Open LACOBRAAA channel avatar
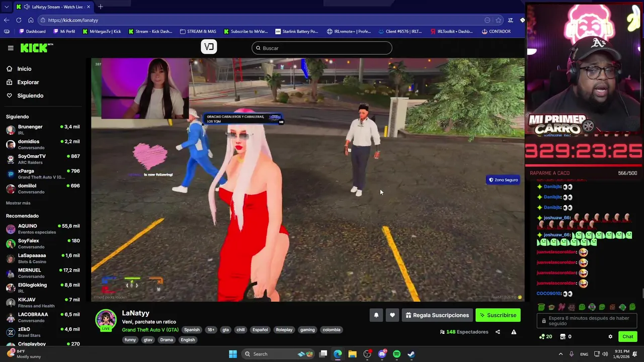This screenshot has width=644, height=362. click(x=11, y=317)
